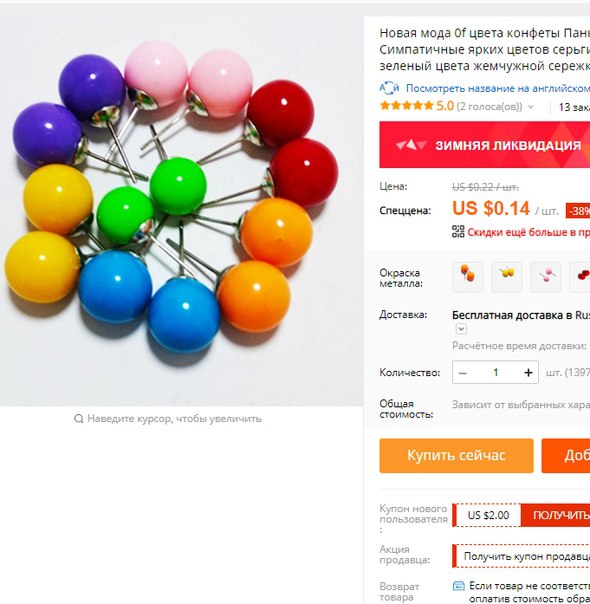This screenshot has height=604, width=590.
Task: Click the translation icon beside English title link
Action: pyautogui.click(x=389, y=88)
